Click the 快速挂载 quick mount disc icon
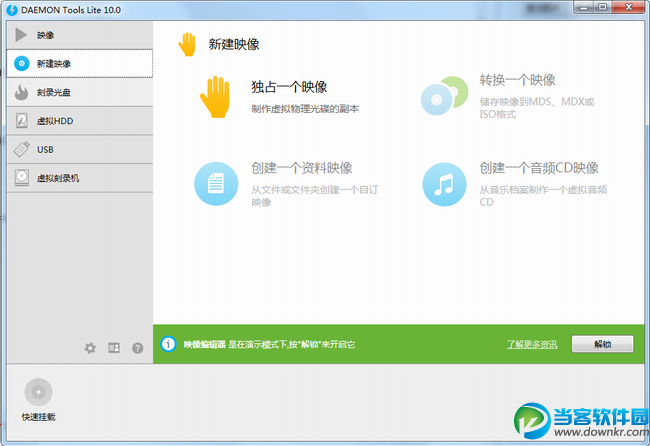Viewport: 650px width, 446px height. pyautogui.click(x=39, y=392)
